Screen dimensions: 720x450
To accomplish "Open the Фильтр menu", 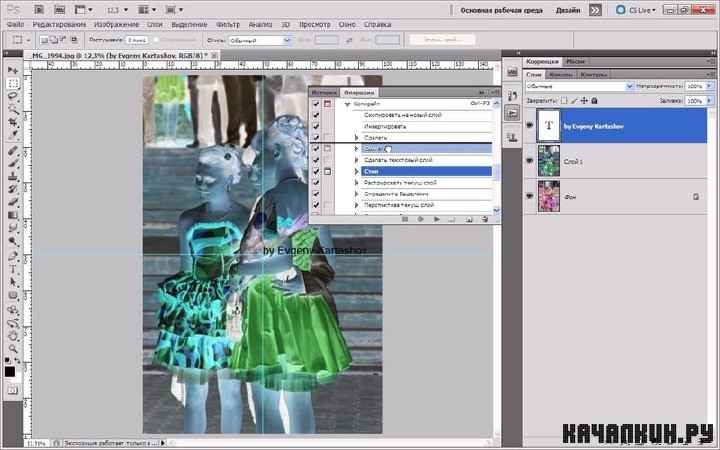I will point(228,24).
